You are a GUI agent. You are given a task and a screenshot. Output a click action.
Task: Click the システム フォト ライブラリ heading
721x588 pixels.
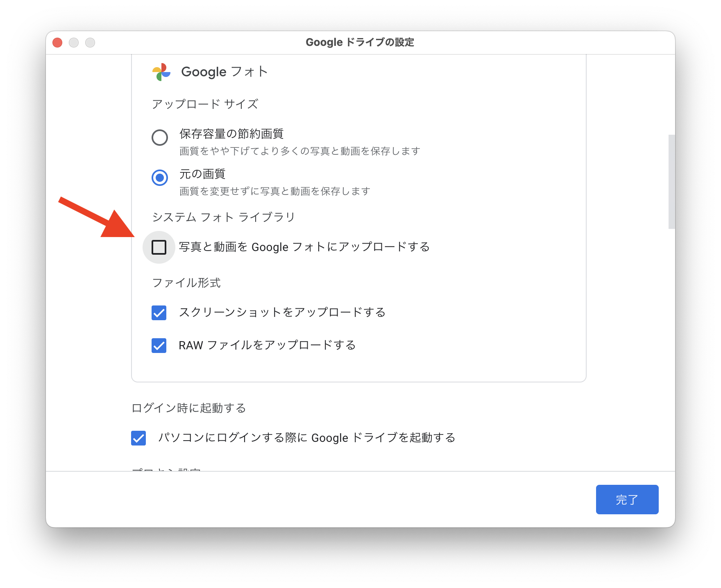(x=224, y=217)
